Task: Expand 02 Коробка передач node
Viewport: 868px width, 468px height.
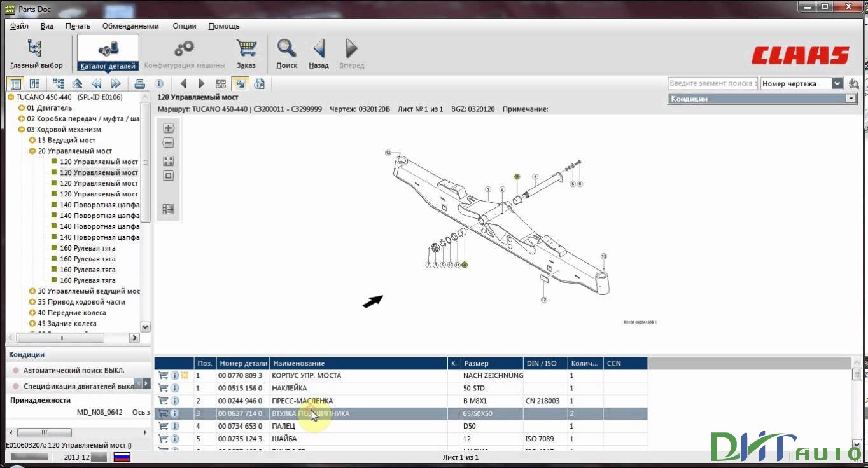Action: tap(22, 119)
